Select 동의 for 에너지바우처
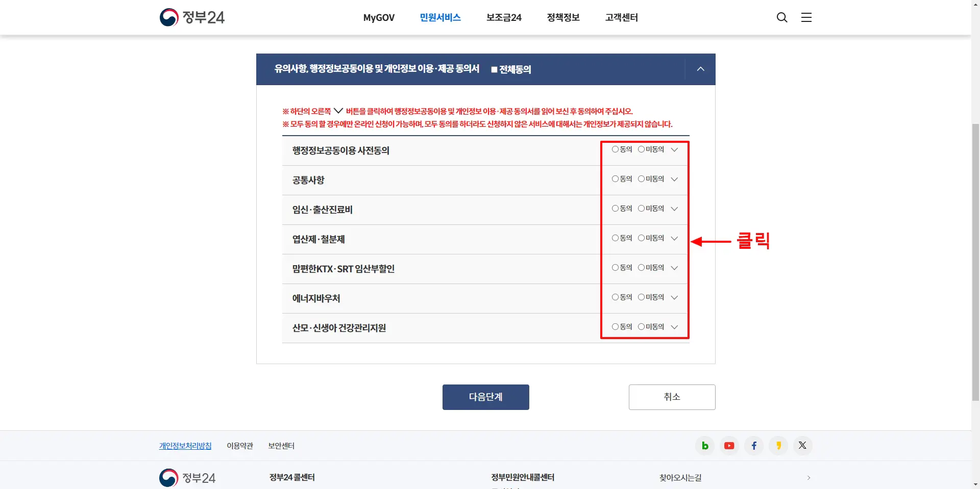The width and height of the screenshot is (980, 489). pyautogui.click(x=615, y=297)
